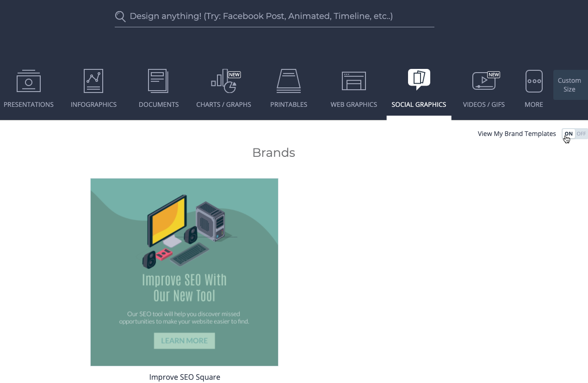Image resolution: width=588 pixels, height=383 pixels.
Task: Click the search magnifier icon
Action: point(120,17)
